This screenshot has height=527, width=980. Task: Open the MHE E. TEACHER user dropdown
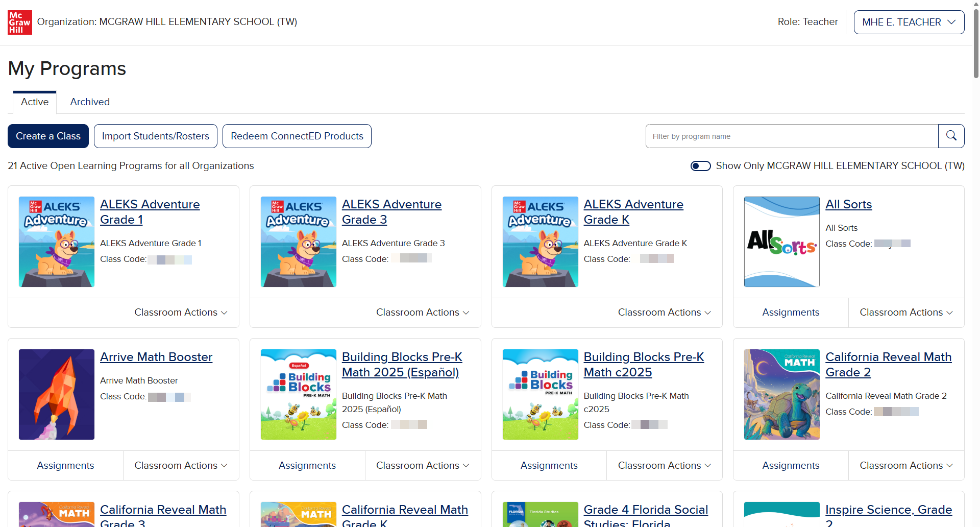[x=909, y=22]
